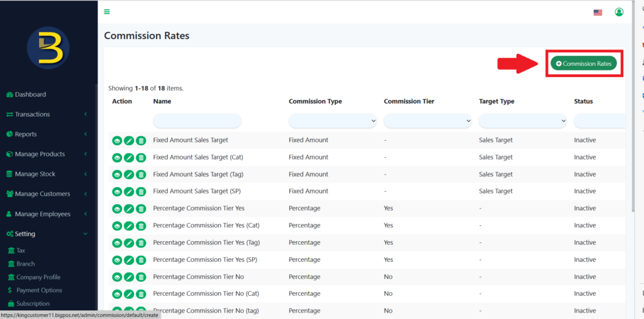Click the page vertical scrollbar
Viewport: 644px width, 319px height.
(x=633, y=126)
